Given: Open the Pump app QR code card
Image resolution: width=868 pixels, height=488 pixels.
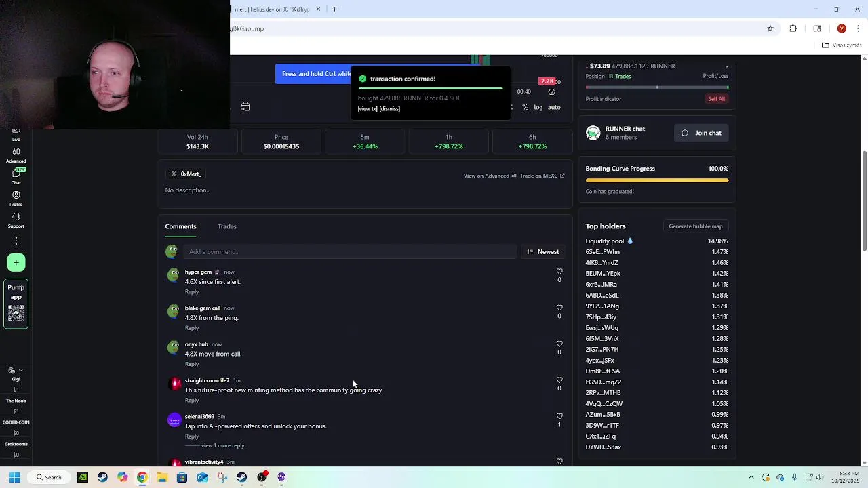Looking at the screenshot, I should [x=16, y=304].
